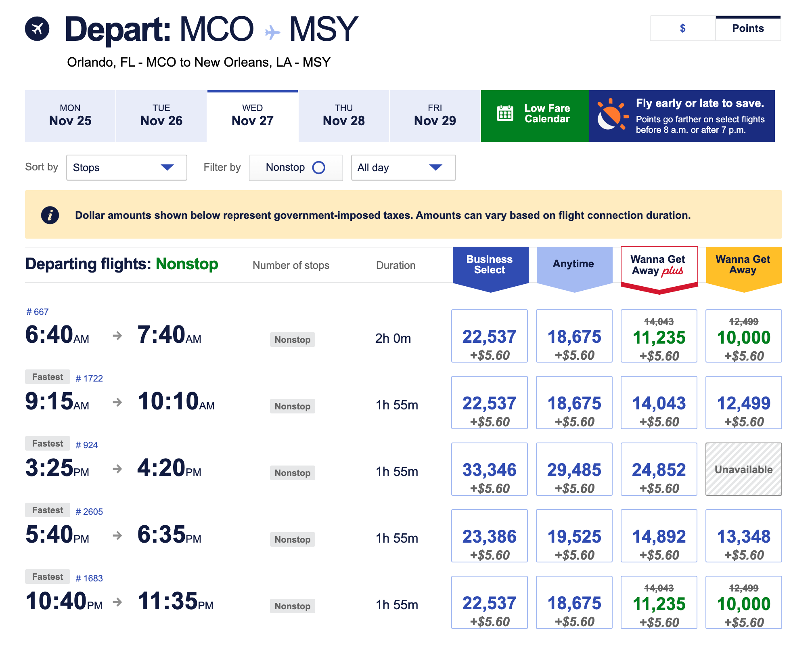Viewport: 812px width, 646px height.
Task: Select the Mon Nov 25 departure date
Action: 70,116
